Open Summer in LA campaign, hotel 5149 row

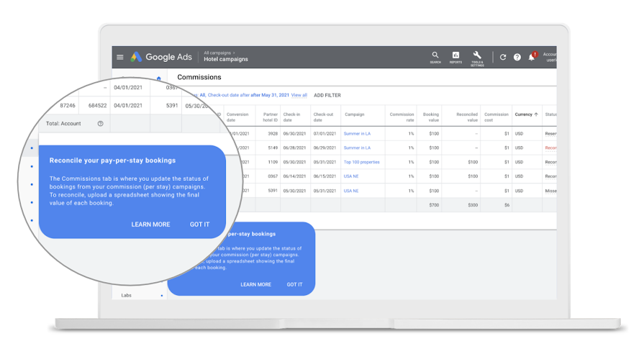(x=357, y=148)
